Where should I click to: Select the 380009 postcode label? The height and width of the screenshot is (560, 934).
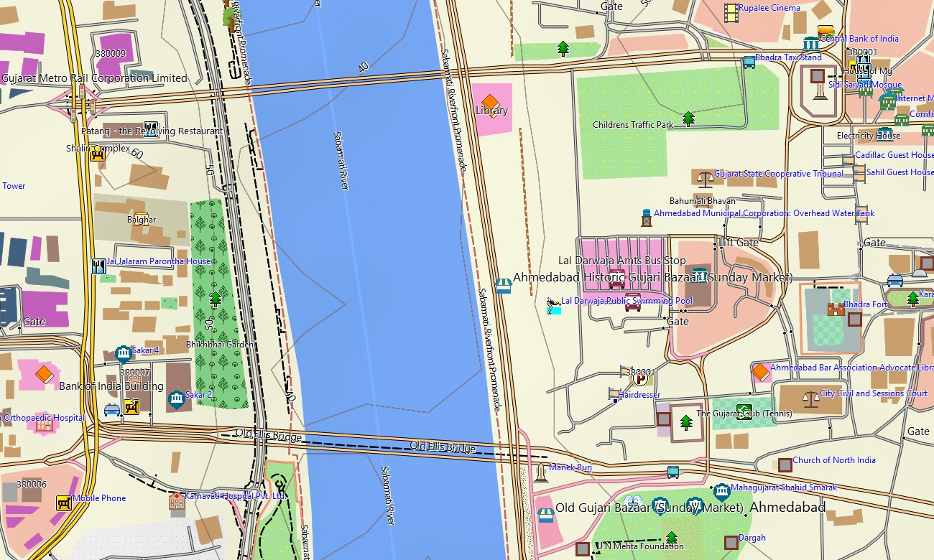tap(109, 53)
